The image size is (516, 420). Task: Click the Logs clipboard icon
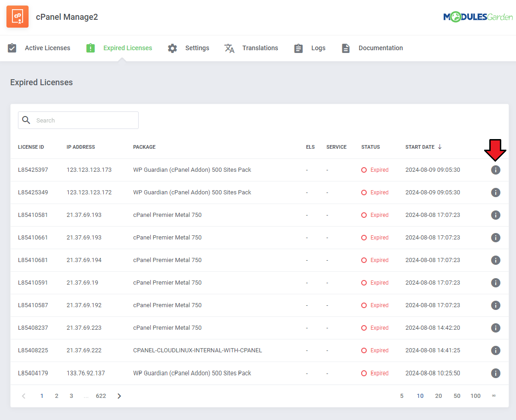[299, 48]
